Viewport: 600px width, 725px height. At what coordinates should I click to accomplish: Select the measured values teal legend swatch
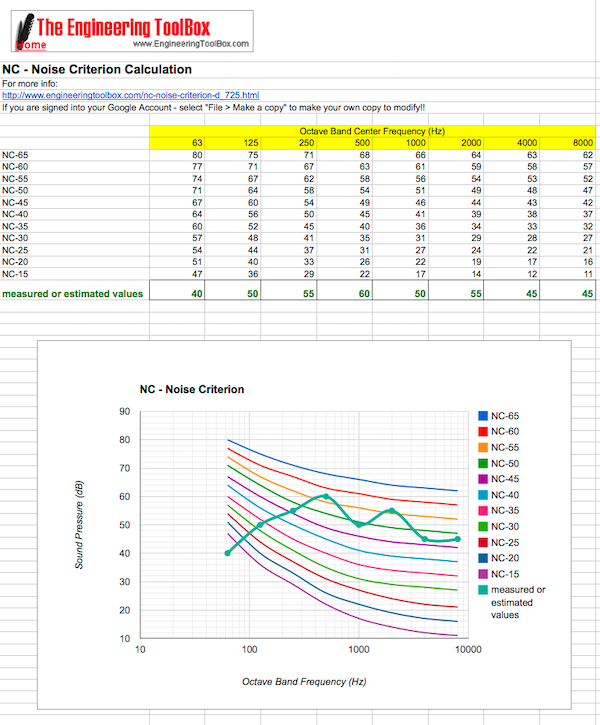point(483,590)
